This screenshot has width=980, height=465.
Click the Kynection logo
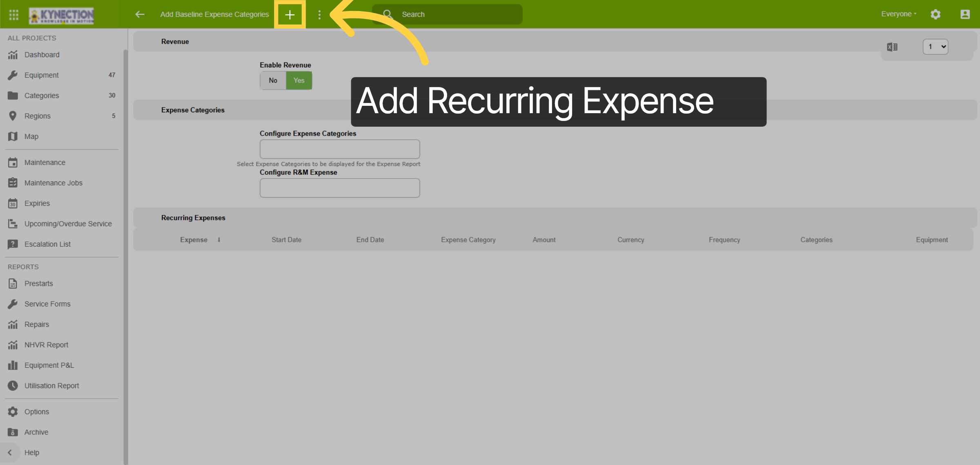(61, 16)
